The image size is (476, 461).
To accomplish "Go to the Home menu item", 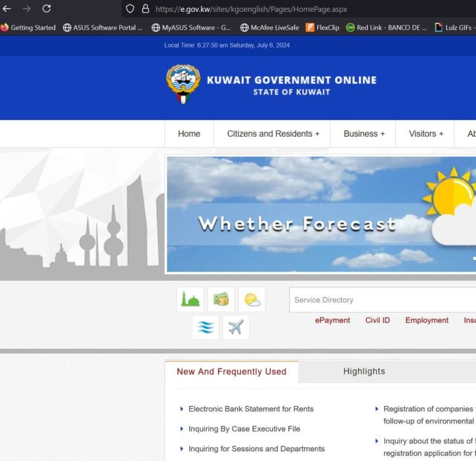I will pos(189,134).
